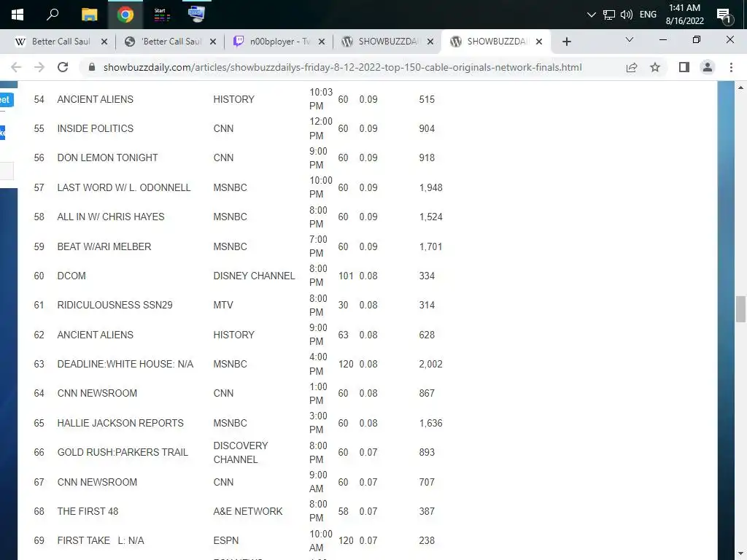Select CNN NEWSROOM in row 64
The image size is (747, 560).
click(97, 393)
